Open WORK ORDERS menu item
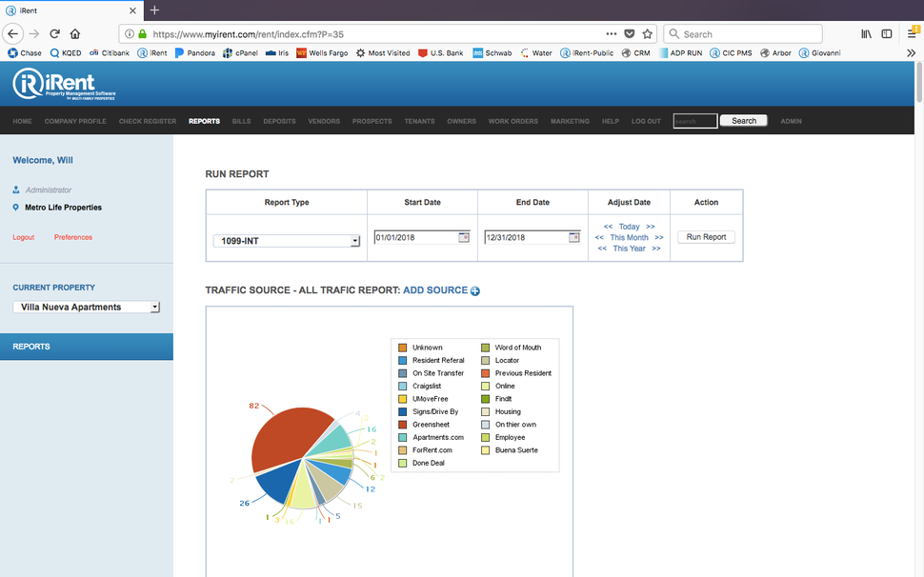Image resolution: width=924 pixels, height=577 pixels. tap(513, 121)
